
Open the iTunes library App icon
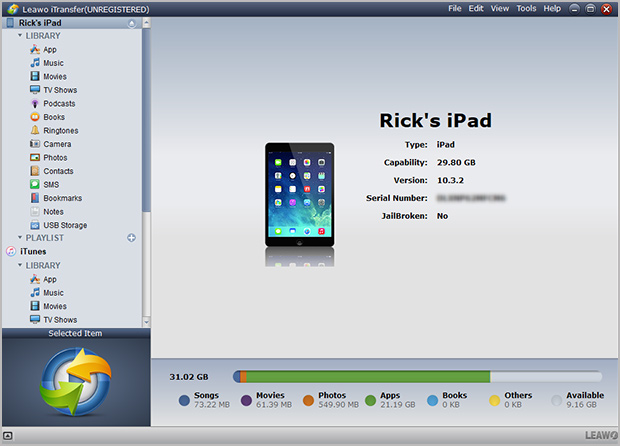(35, 279)
